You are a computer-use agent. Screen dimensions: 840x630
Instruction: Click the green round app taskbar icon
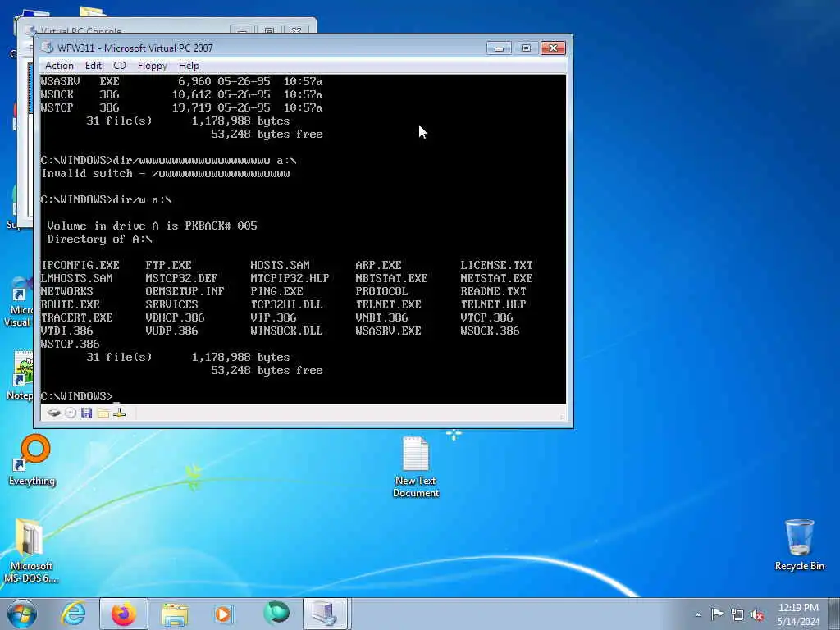coord(276,614)
